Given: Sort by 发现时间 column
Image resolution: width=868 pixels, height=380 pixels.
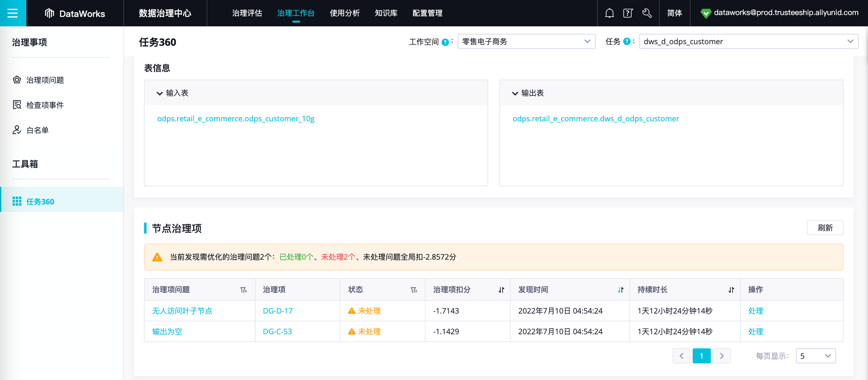Looking at the screenshot, I should [x=621, y=290].
